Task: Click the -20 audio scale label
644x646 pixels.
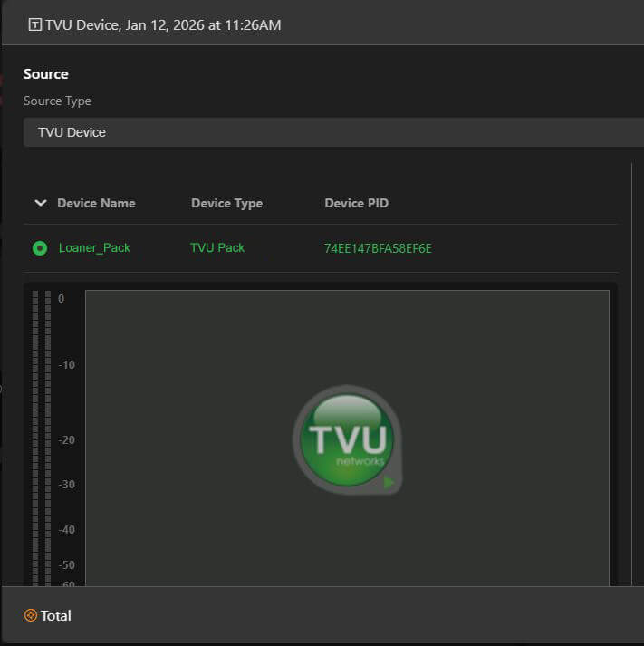Action: pyautogui.click(x=67, y=440)
